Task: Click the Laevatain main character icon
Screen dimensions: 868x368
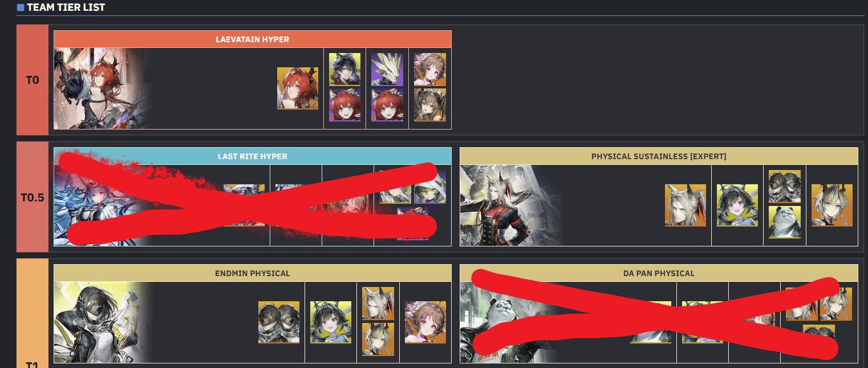Action: pos(298,88)
